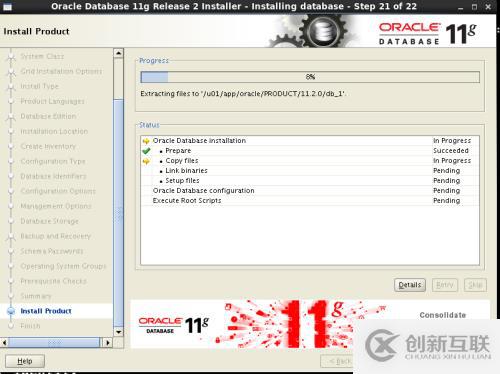Select the Grid Installation Options step
Screen dimensions: 500x374
pos(61,71)
